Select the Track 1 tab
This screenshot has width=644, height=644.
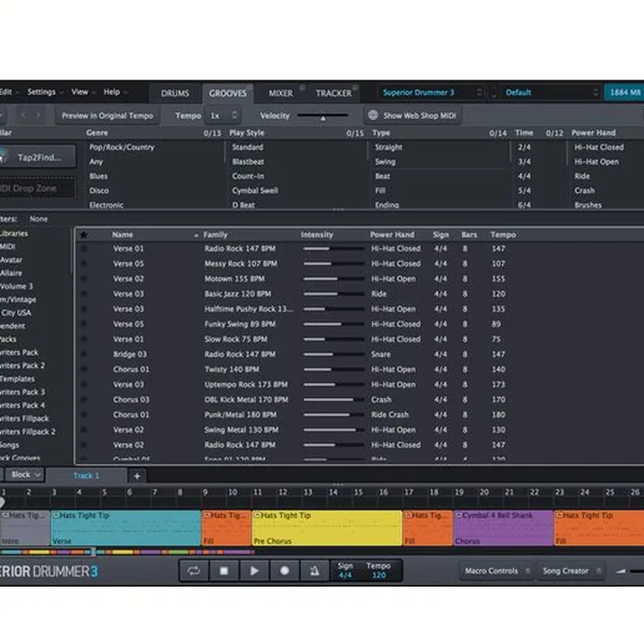[86, 476]
